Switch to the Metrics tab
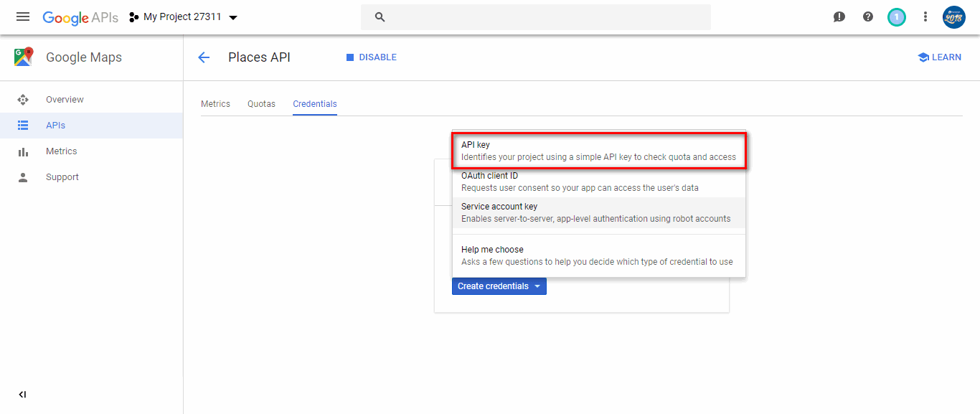980x414 pixels. pos(215,104)
